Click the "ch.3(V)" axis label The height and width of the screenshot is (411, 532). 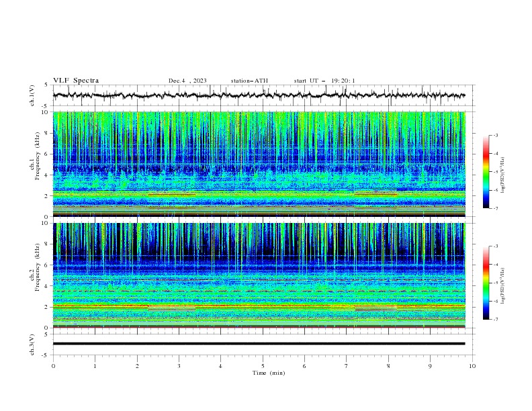[x=32, y=345]
